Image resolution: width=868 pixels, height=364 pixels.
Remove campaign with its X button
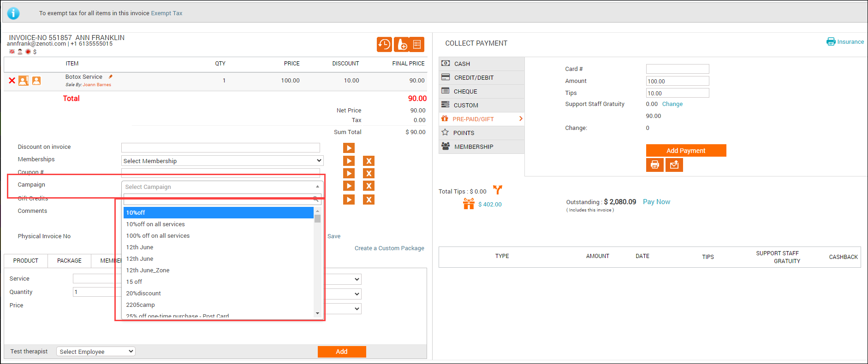click(x=369, y=186)
